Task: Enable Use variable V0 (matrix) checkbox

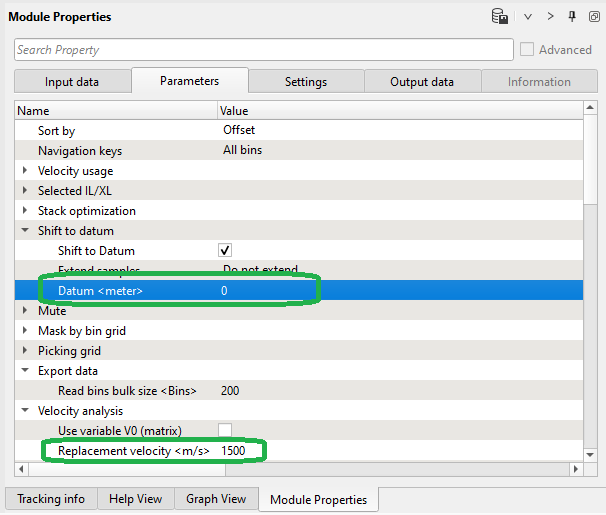Action: (225, 431)
